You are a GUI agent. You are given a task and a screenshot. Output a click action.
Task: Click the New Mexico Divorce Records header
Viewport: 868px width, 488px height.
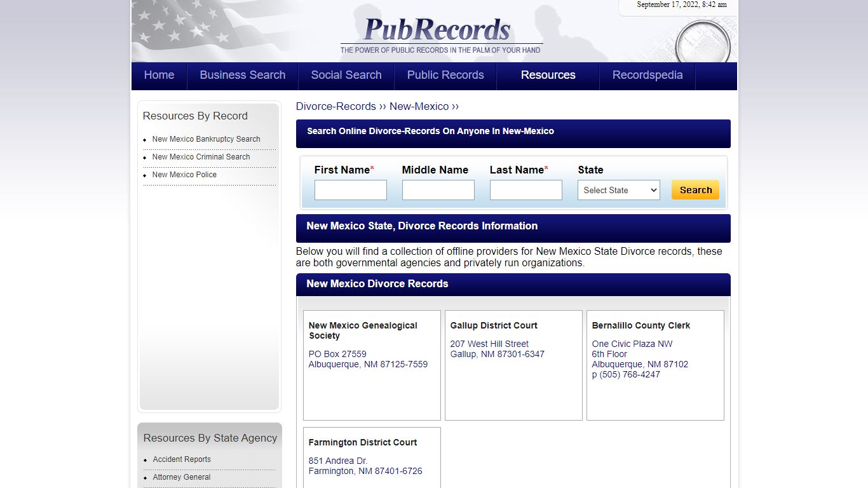pyautogui.click(x=513, y=284)
